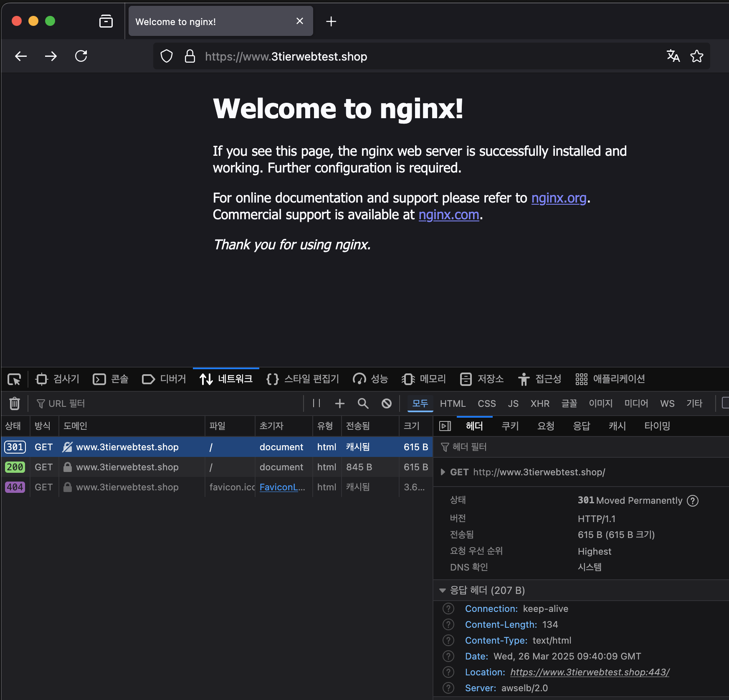This screenshot has width=729, height=700.
Task: Filter requests by Other (기타)
Action: click(694, 403)
